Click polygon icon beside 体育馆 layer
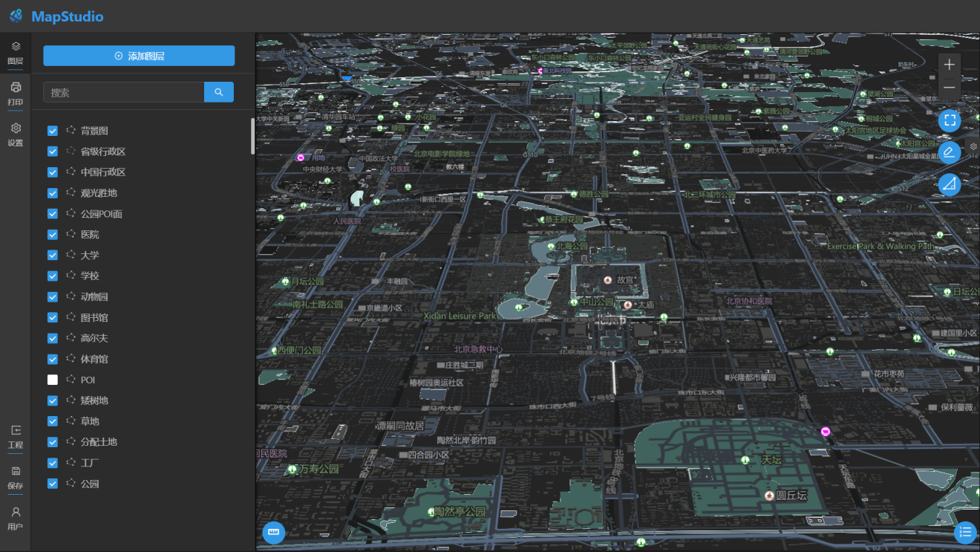 71,359
